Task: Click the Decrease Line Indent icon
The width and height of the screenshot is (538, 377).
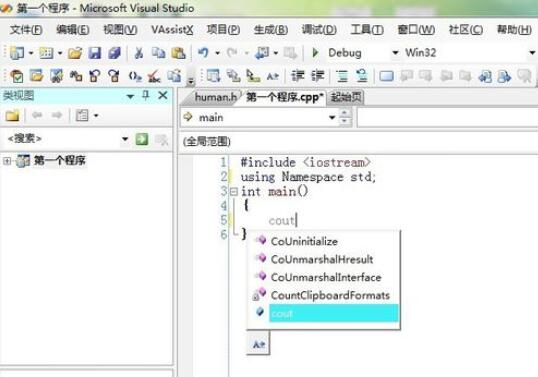Action: click(297, 76)
